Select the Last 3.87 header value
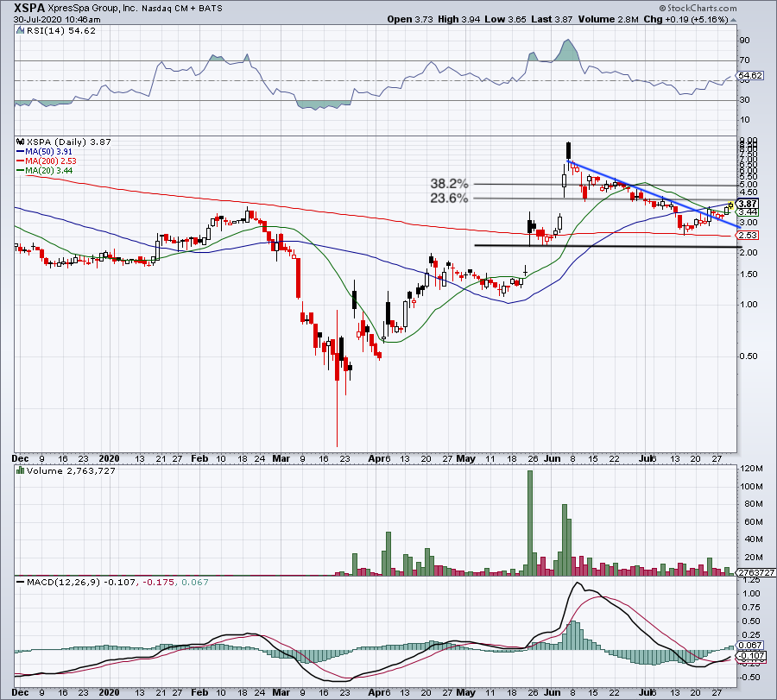This screenshot has height=700, width=777. (x=552, y=19)
